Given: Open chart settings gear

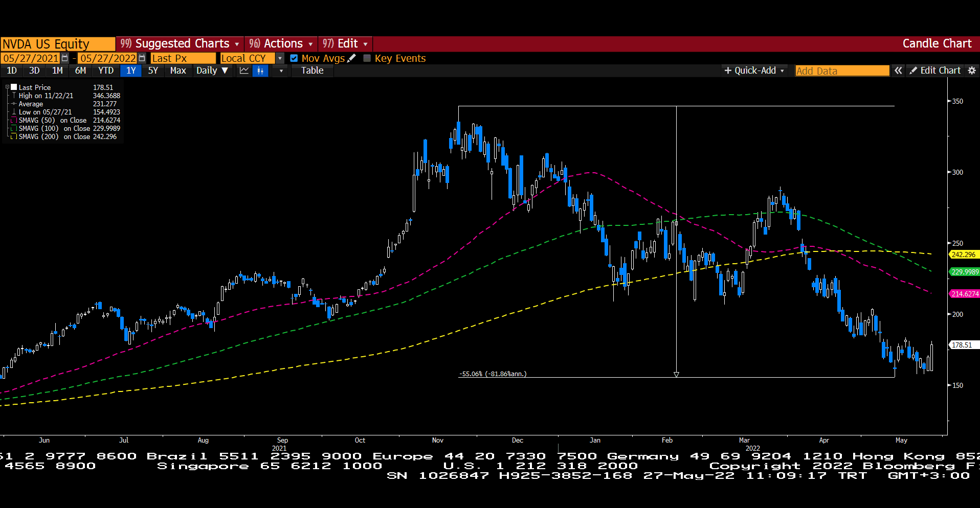Looking at the screenshot, I should tap(972, 71).
